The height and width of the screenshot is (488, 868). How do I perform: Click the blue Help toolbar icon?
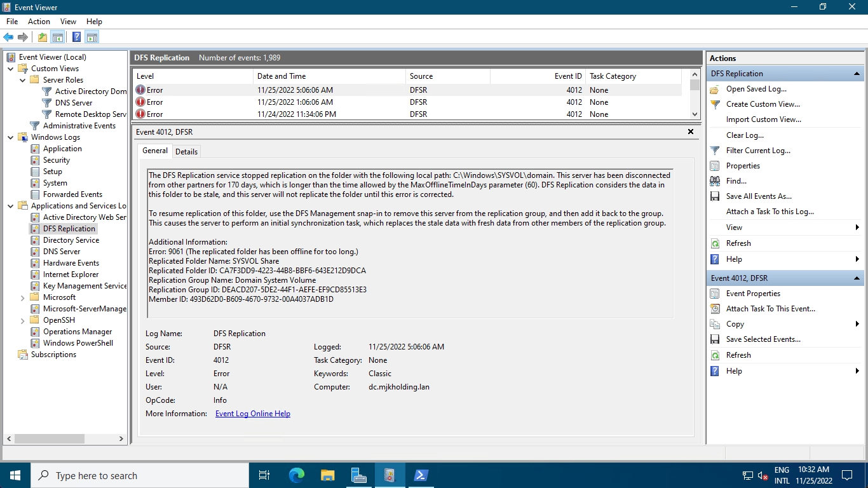[77, 37]
